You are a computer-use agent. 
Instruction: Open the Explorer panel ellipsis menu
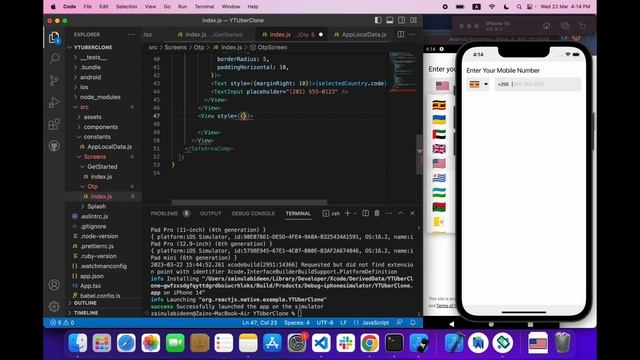[x=131, y=35]
